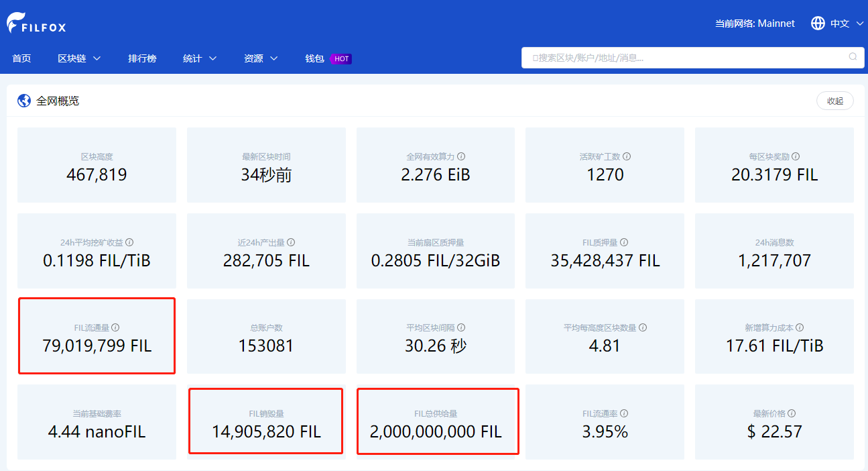Image resolution: width=868 pixels, height=471 pixels.
Task: Collapse the overview with the 收起 button
Action: [x=835, y=101]
